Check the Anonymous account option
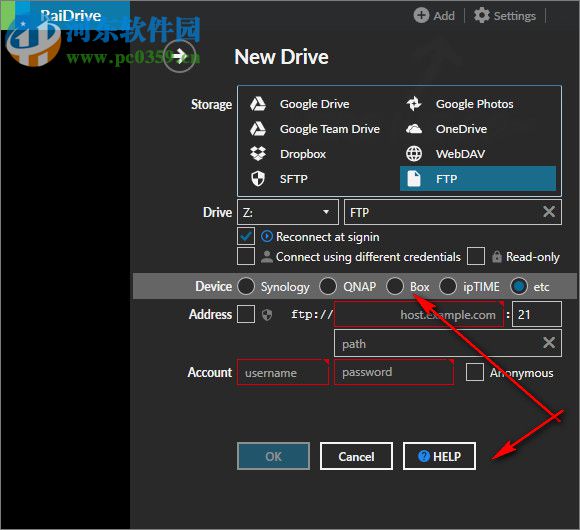Image resolution: width=580 pixels, height=530 pixels. 475,372
